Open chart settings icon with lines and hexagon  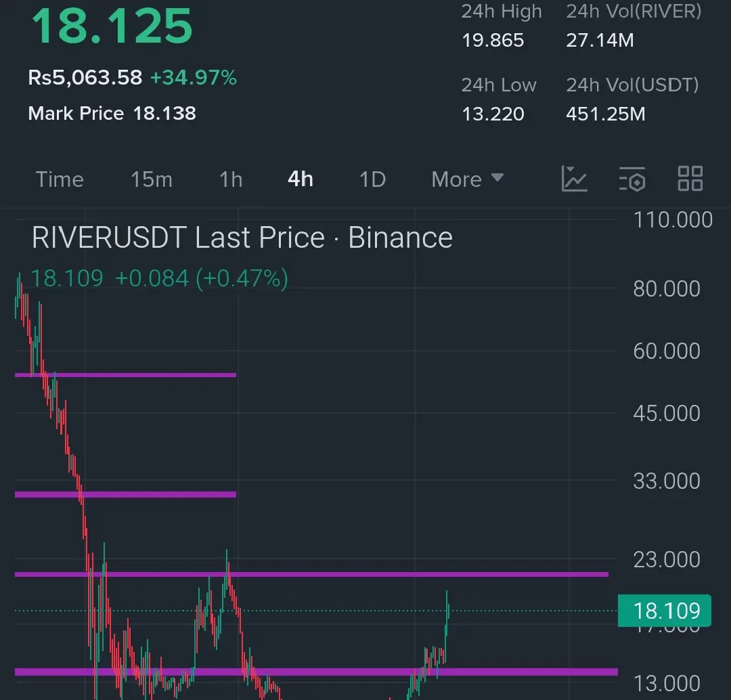pyautogui.click(x=632, y=179)
